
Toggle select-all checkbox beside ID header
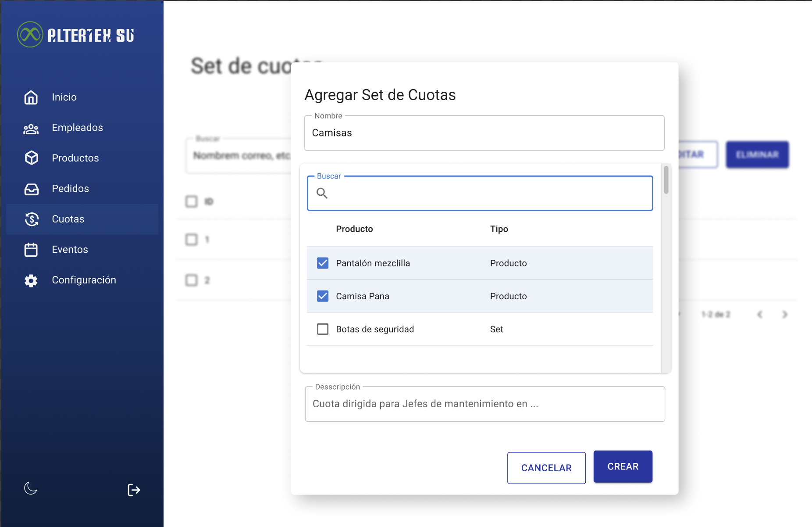pos(192,201)
